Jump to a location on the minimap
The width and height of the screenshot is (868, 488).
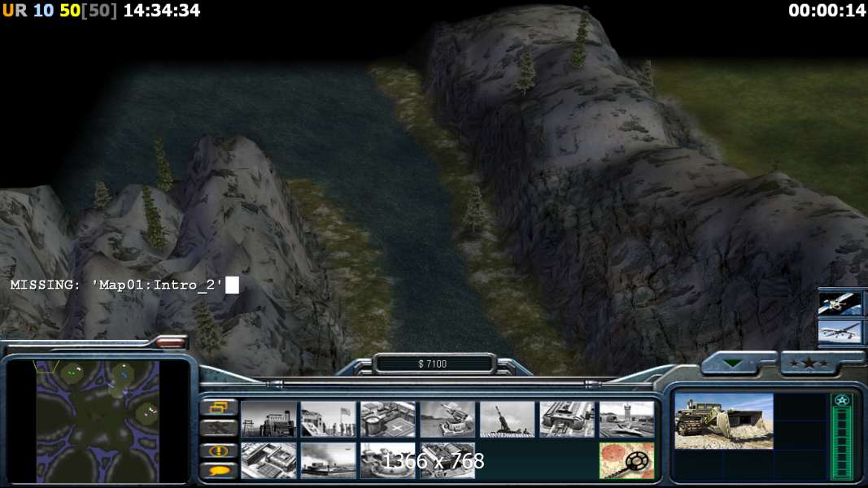(98, 421)
